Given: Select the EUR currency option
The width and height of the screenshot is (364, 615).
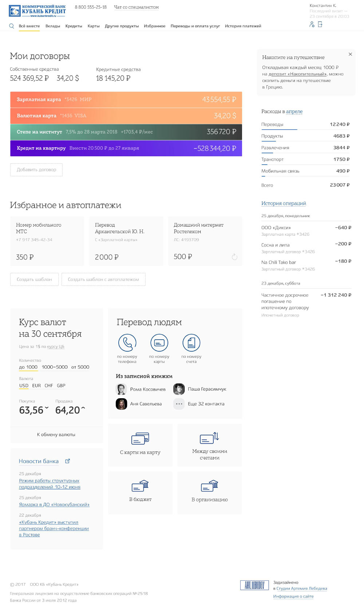Looking at the screenshot, I should [36, 385].
